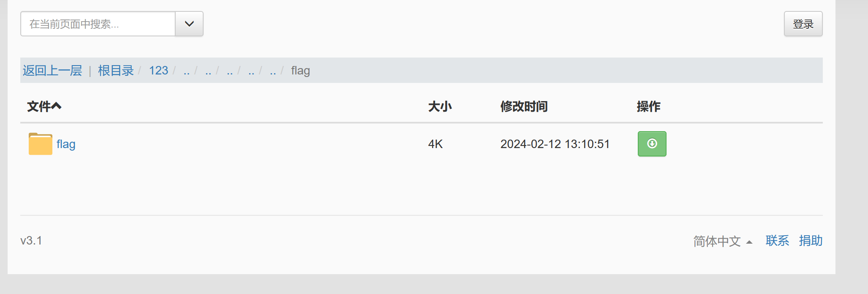Open the 123 breadcrumb folder

(x=158, y=70)
